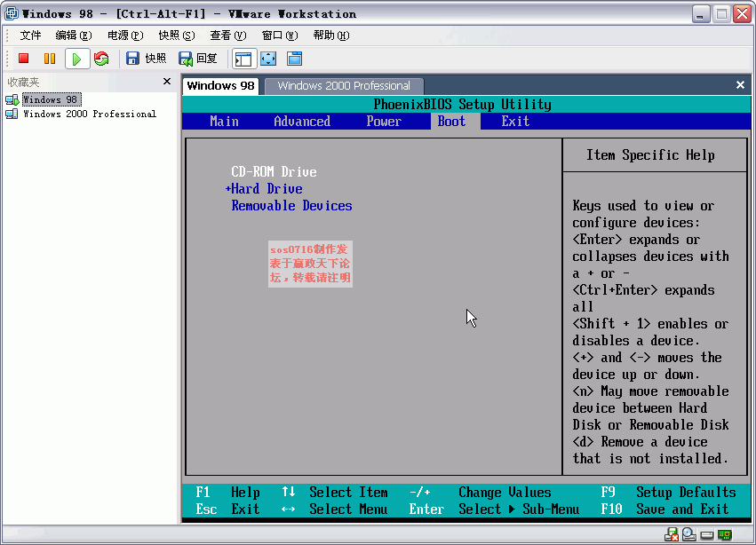Click Esc Exit in the BIOS footer
Viewport: 756px width, 545px height.
click(x=227, y=509)
